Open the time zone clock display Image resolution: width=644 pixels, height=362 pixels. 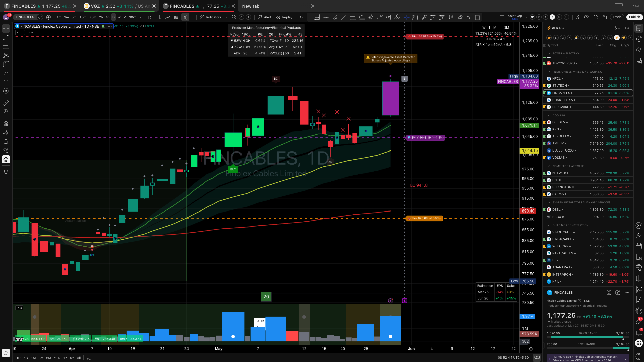click(513, 358)
